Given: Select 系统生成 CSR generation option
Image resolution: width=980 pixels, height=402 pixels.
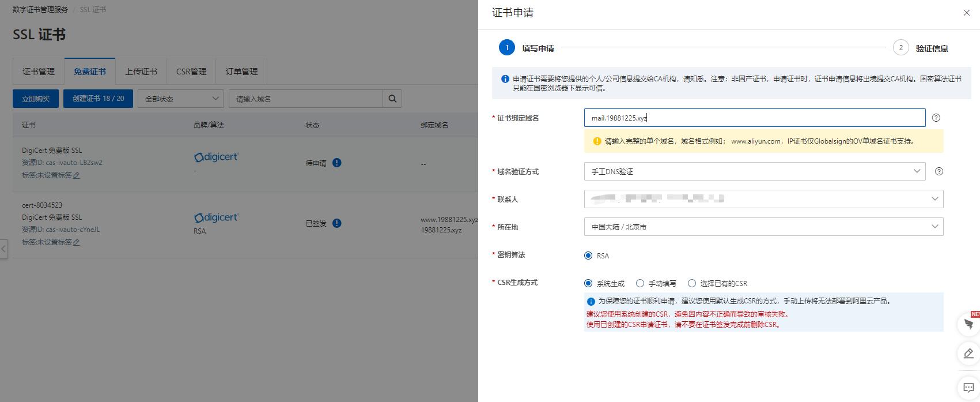Looking at the screenshot, I should coord(588,283).
